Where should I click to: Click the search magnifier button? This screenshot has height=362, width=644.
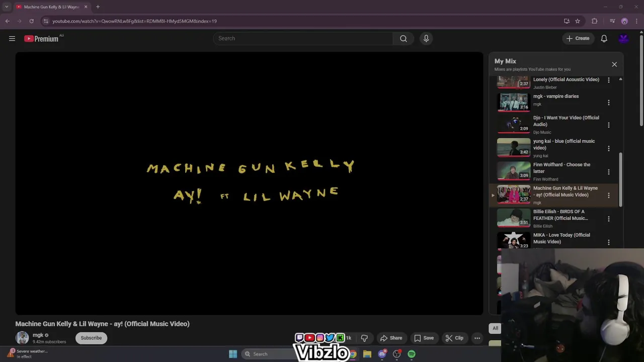tap(404, 39)
